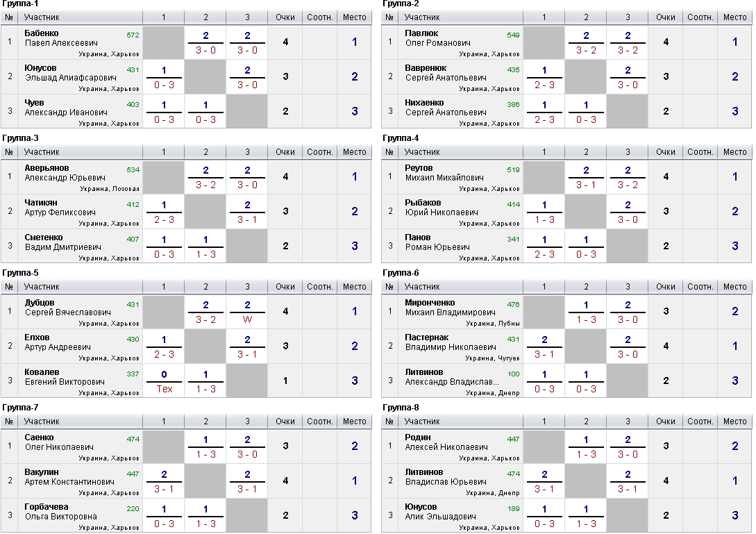Open Дубцов Сергей Вячеславович profile

click(68, 308)
